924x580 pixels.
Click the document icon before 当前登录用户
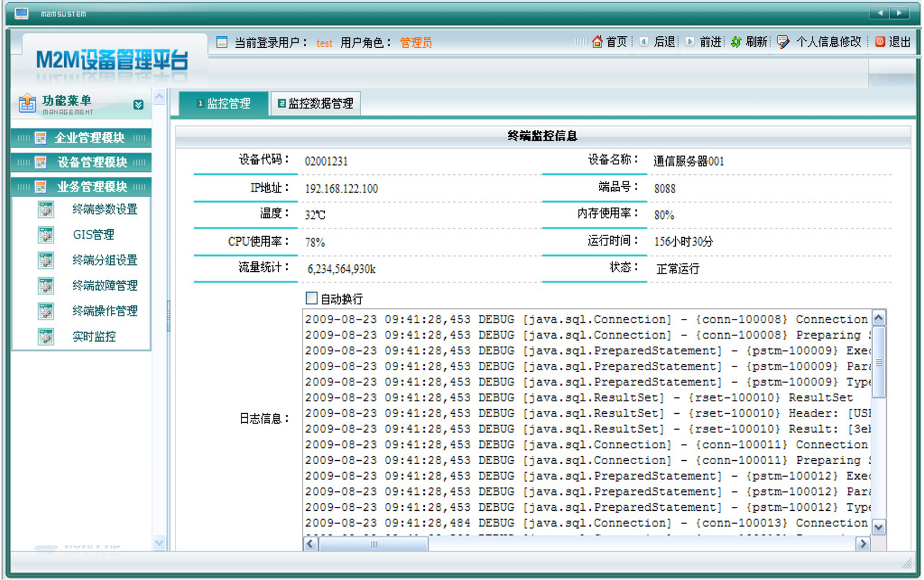(222, 42)
